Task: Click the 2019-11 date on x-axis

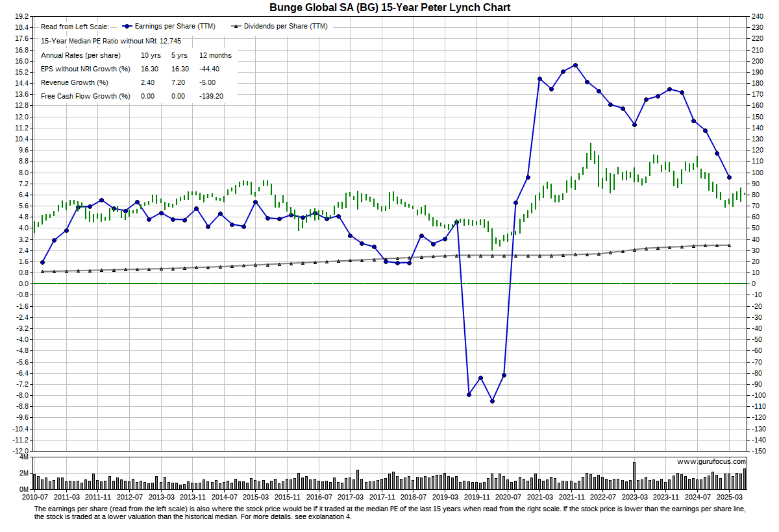Action: pos(477,496)
